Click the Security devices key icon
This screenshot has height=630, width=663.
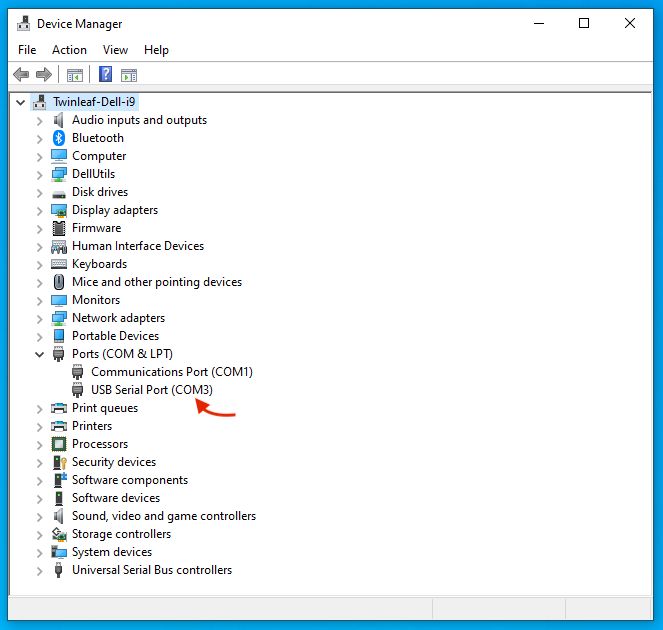coord(59,462)
